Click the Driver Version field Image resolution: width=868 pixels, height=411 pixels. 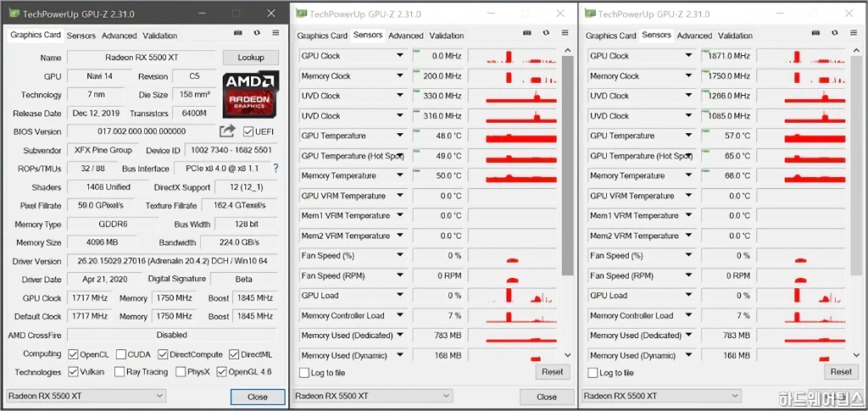[x=172, y=261]
